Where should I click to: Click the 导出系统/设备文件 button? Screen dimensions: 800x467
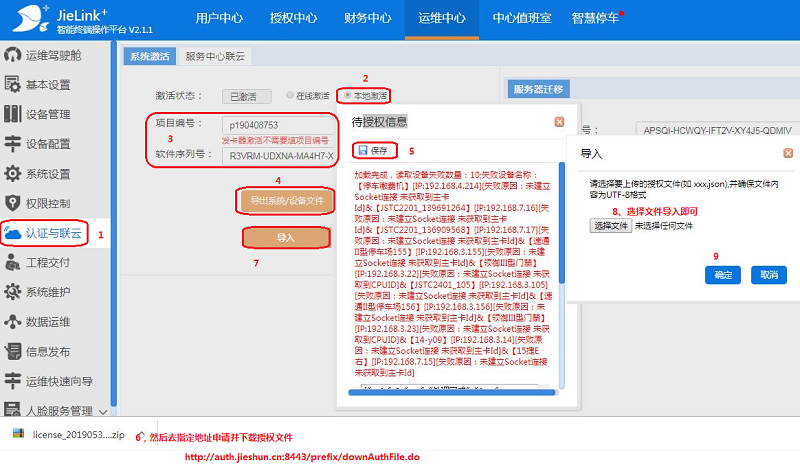tap(287, 200)
